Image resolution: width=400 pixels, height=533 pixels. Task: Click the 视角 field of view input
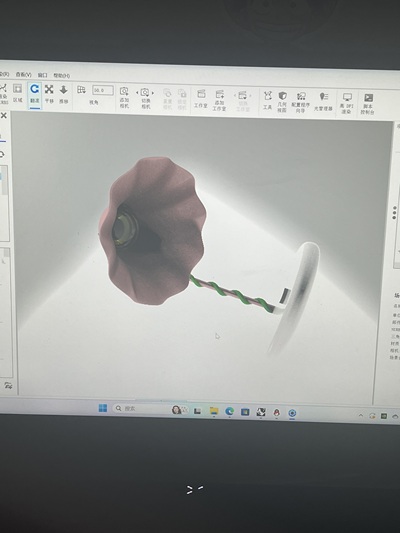click(103, 90)
